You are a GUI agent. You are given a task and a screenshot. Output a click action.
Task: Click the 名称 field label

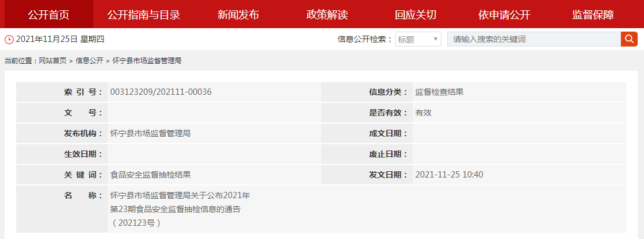tap(83, 195)
